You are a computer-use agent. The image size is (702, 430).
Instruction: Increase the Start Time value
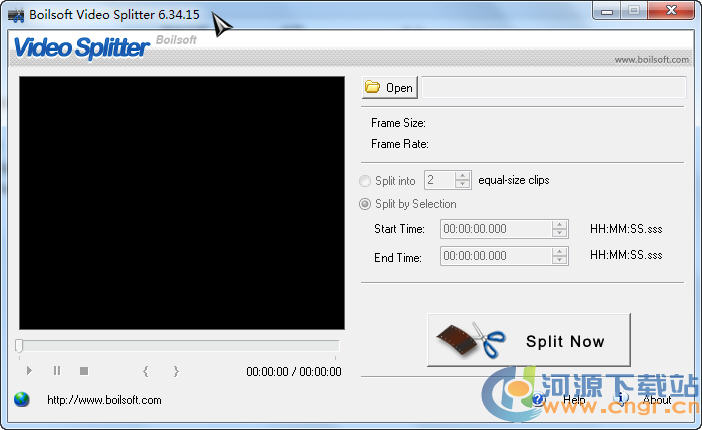tap(559, 224)
